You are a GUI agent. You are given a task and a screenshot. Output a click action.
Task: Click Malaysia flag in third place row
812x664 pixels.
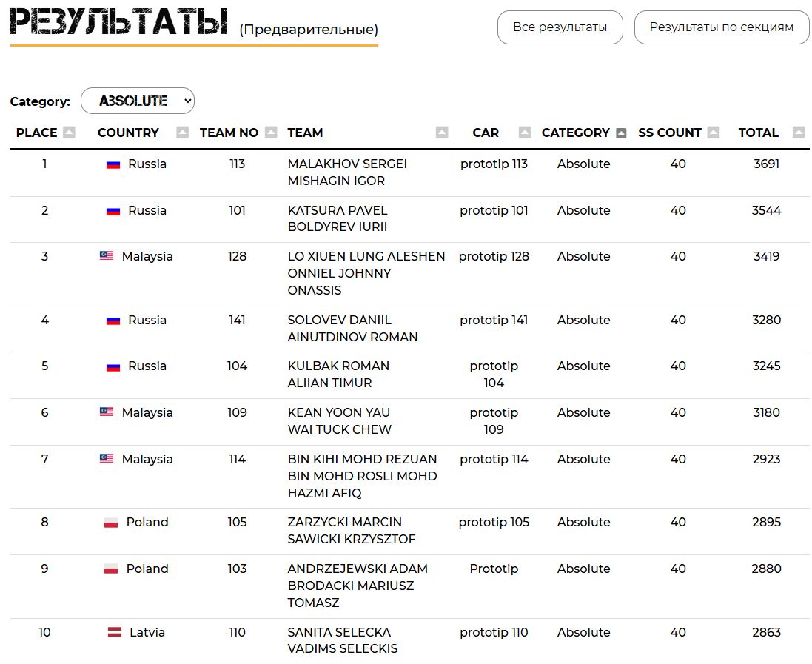click(107, 256)
